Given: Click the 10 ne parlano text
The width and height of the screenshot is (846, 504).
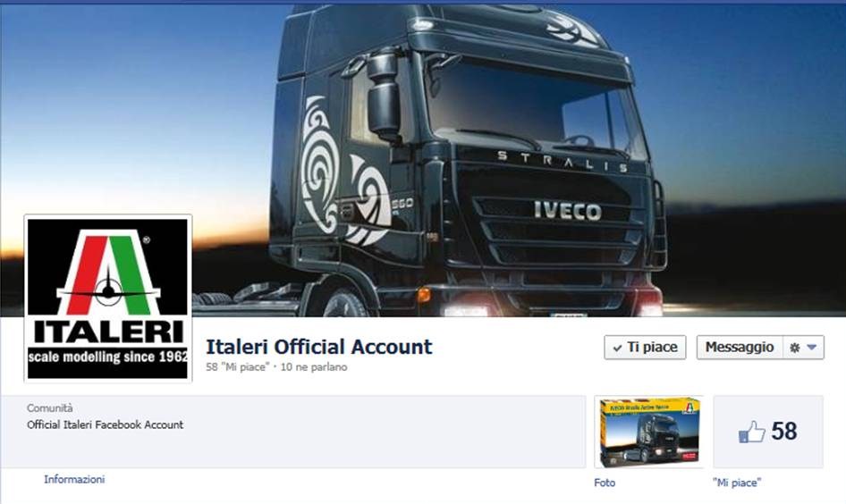Looking at the screenshot, I should (x=314, y=367).
